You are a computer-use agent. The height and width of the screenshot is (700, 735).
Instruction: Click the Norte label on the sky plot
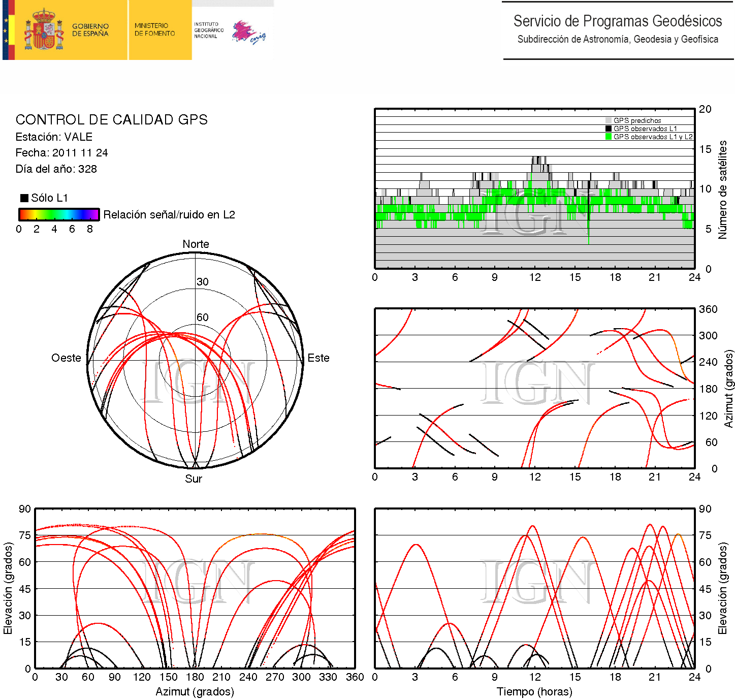[196, 244]
